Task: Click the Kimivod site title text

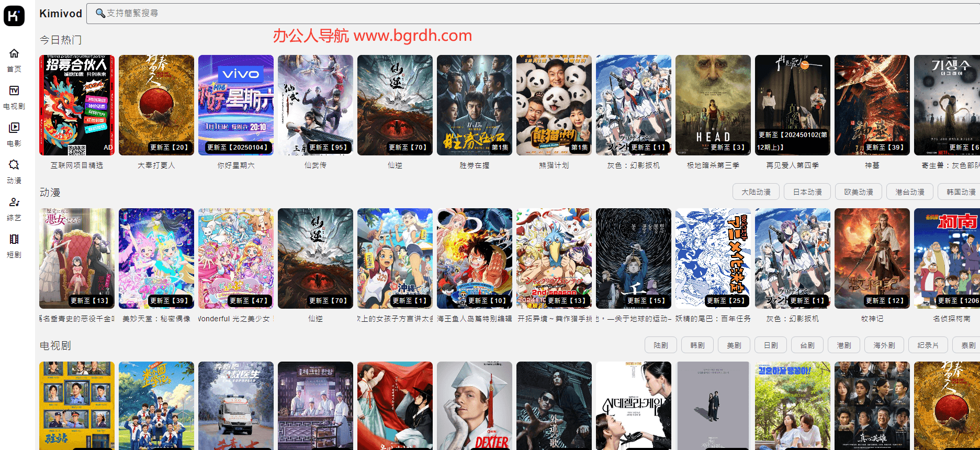Action: [61, 14]
